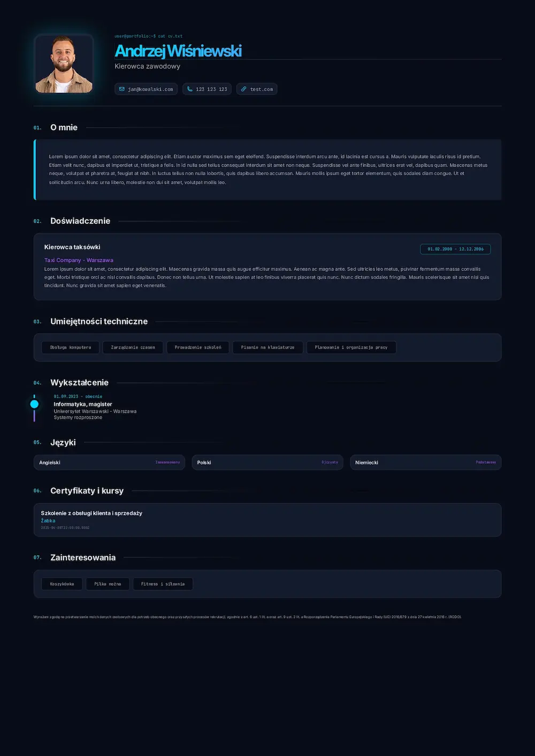Viewport: 535px width, 756px height.
Task: Click the "Taxi Company - Warszawa" employer text
Action: point(79,260)
